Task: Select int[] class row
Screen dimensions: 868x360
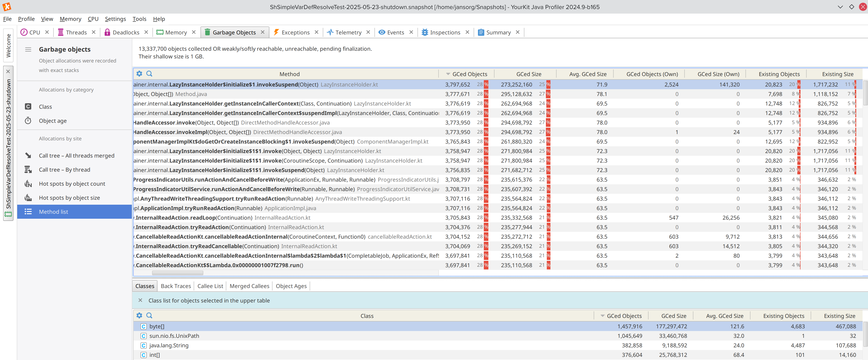Action: pos(498,355)
